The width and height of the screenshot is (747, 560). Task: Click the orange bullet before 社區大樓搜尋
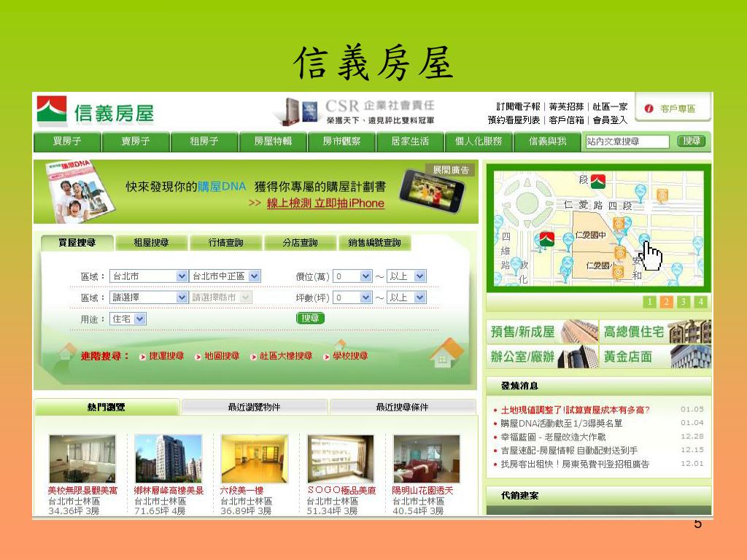[x=253, y=357]
